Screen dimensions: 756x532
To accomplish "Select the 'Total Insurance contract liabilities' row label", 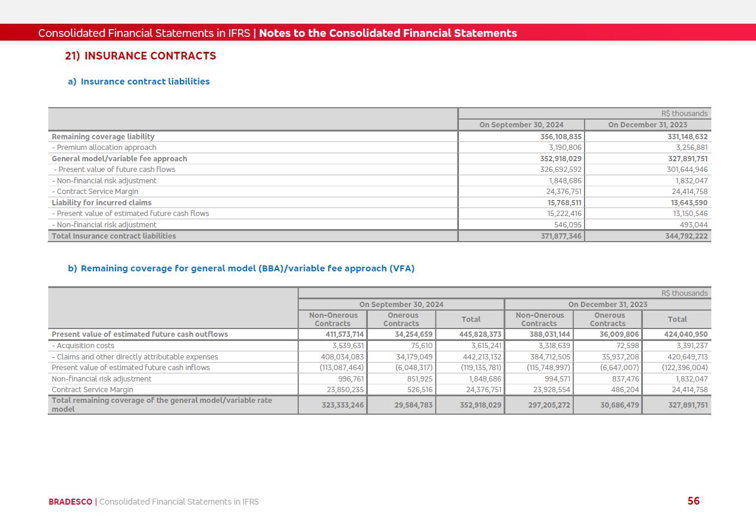I will pos(114,236).
